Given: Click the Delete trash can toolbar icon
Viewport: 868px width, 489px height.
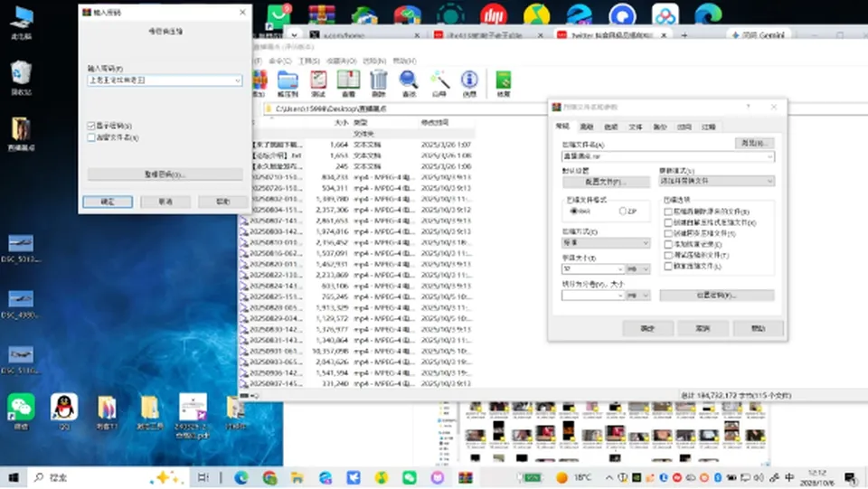Looking at the screenshot, I should [379, 83].
